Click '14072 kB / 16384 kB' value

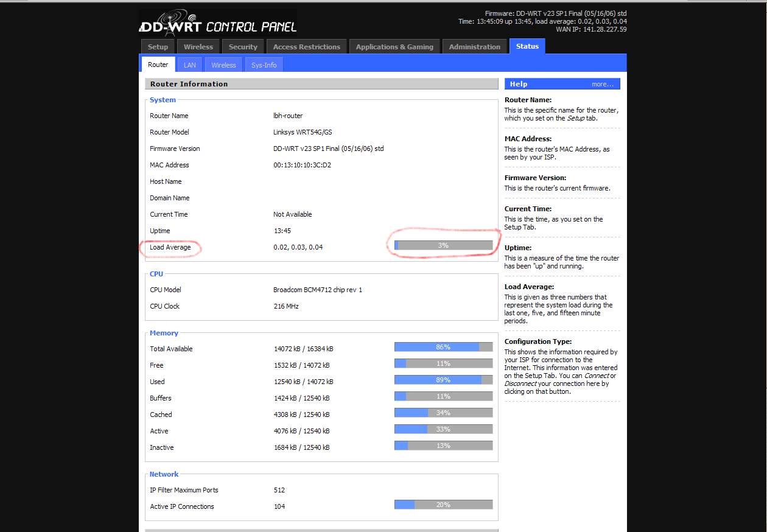pyautogui.click(x=303, y=349)
